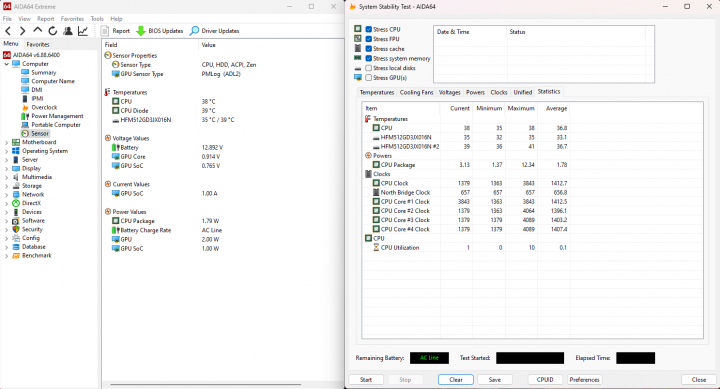This screenshot has height=389, width=720.
Task: Open the Favorites menu
Action: (x=72, y=19)
